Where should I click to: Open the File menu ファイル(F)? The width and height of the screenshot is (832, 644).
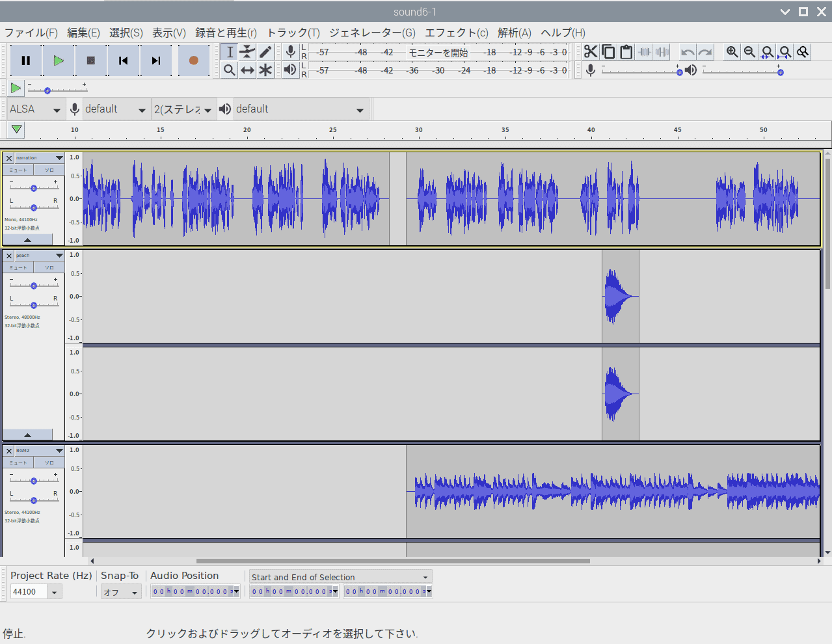coord(31,33)
